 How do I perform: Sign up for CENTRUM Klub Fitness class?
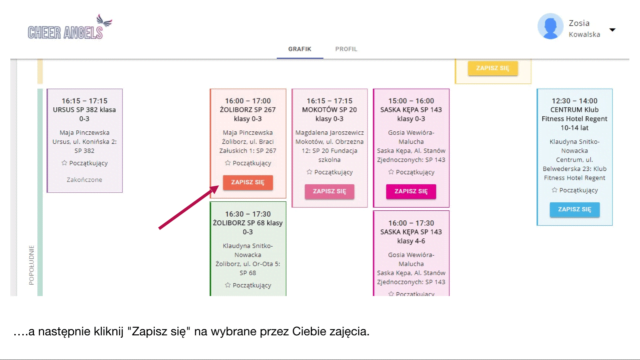[x=574, y=209]
